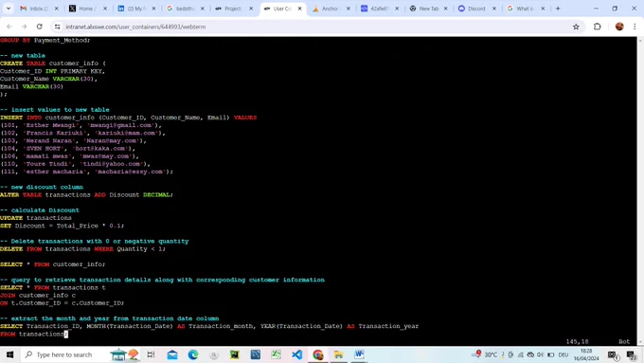This screenshot has height=363, width=644.
Task: Open Task View on the taskbar
Action: click(x=151, y=354)
